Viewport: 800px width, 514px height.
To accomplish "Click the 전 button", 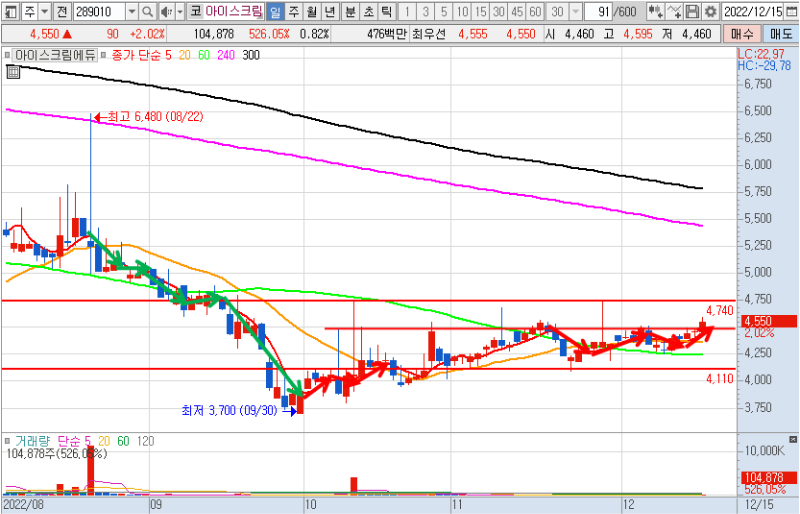I will (x=62, y=11).
